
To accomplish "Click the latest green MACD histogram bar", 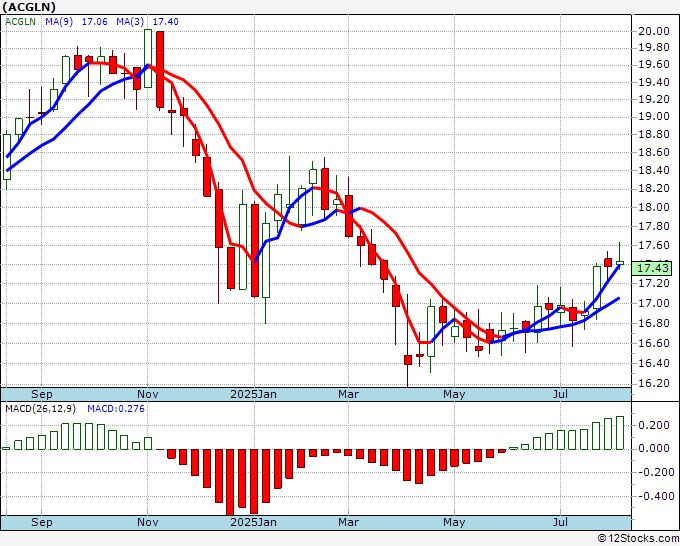I will point(620,433).
